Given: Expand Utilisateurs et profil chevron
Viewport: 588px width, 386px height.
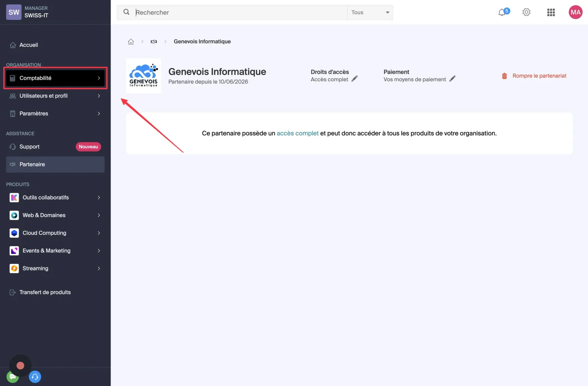Looking at the screenshot, I should [99, 96].
